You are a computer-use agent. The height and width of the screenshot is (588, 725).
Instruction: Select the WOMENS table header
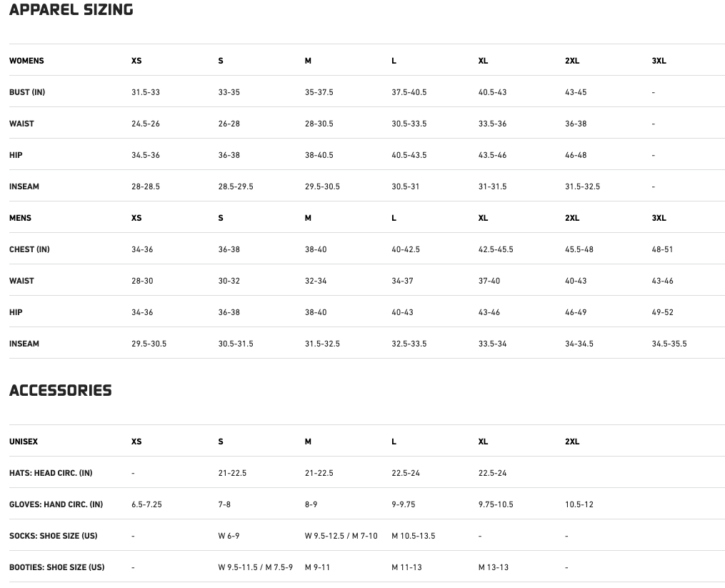[26, 61]
